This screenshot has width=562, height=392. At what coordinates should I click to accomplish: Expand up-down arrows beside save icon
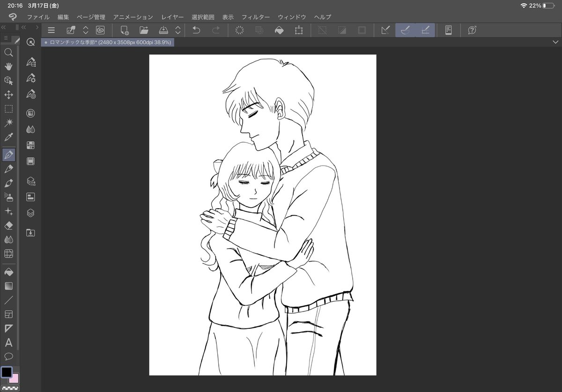[x=178, y=30]
